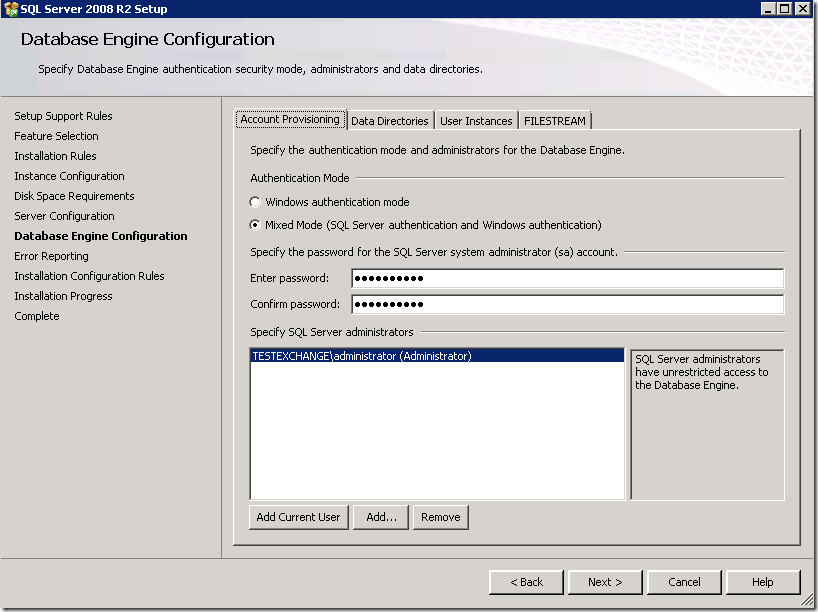818x612 pixels.
Task: Click the Add Current User button
Action: (298, 517)
